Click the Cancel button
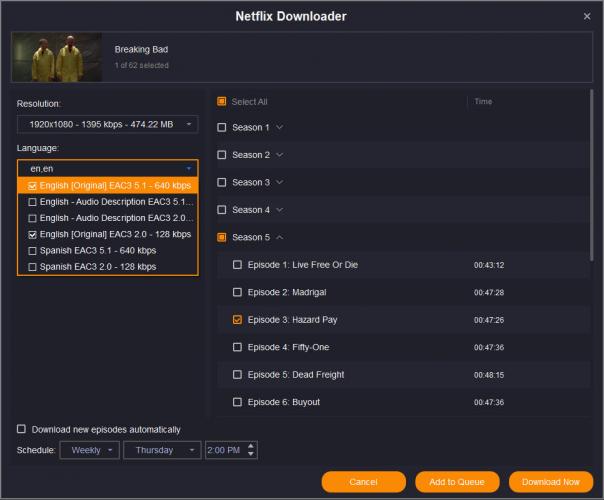Image resolution: width=604 pixels, height=500 pixels. tap(364, 482)
